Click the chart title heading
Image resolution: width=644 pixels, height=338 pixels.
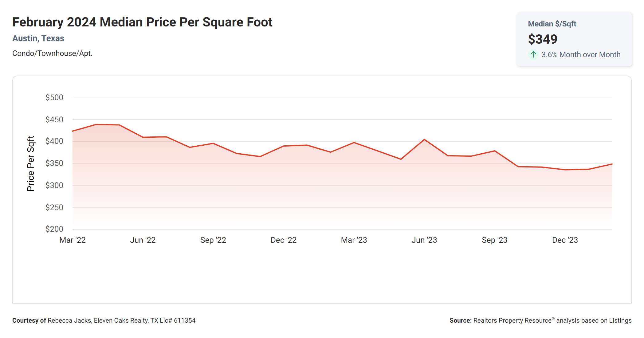[142, 22]
